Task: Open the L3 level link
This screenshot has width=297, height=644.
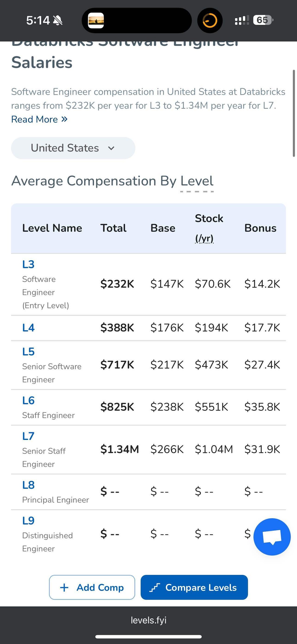Action: point(28,264)
